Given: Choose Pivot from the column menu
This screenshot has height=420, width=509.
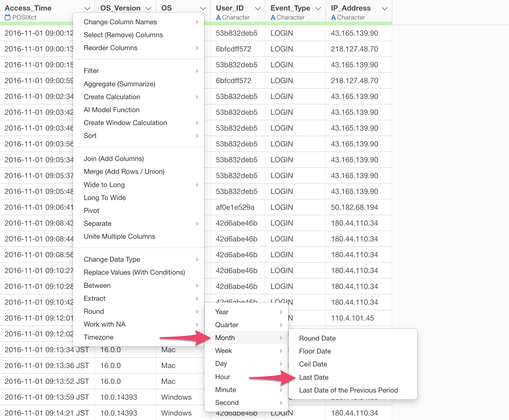Looking at the screenshot, I should click(x=91, y=211).
